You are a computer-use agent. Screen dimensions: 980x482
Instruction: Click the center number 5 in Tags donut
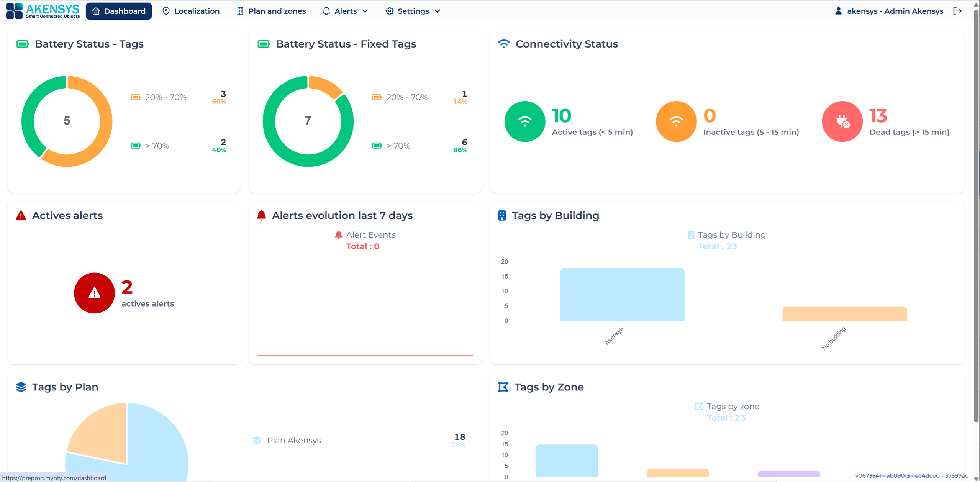[x=67, y=121]
